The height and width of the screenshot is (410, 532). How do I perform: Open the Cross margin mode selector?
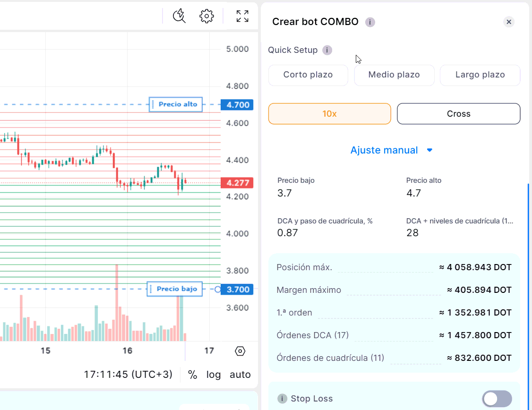click(458, 114)
